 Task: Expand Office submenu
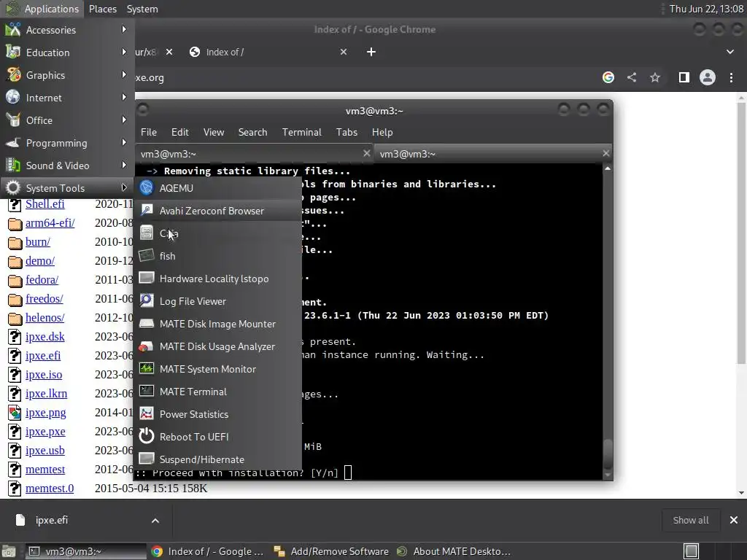[x=67, y=120]
